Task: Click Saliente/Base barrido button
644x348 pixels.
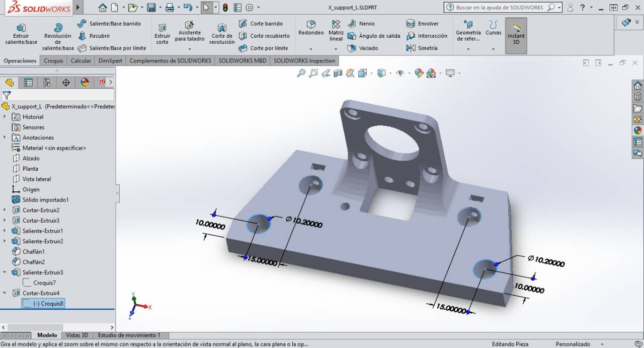Action: click(109, 24)
